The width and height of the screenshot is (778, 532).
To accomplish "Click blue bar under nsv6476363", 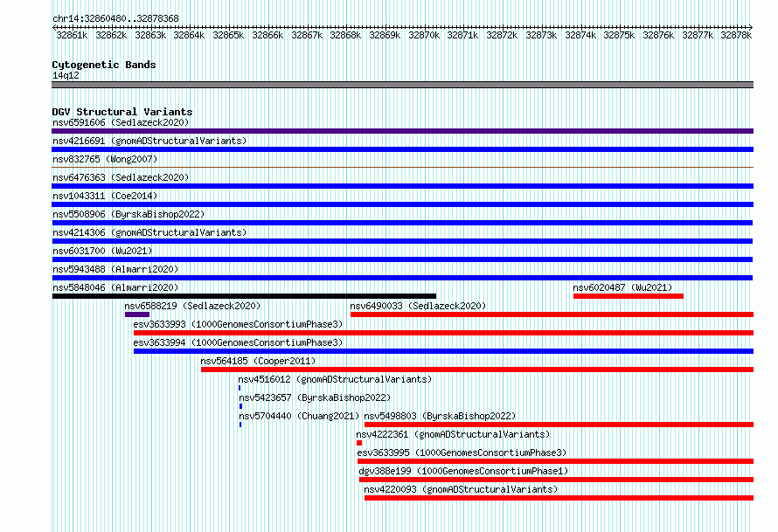I will (x=402, y=186).
